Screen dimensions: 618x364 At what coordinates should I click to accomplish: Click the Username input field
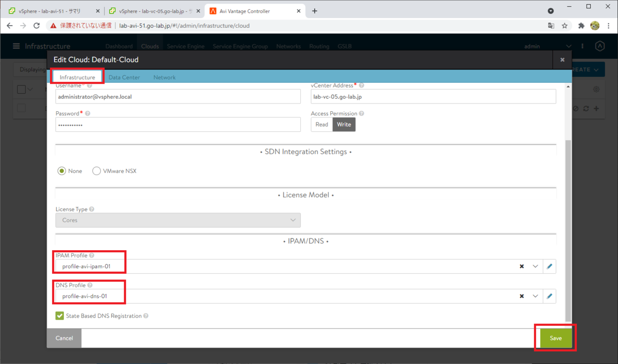178,96
